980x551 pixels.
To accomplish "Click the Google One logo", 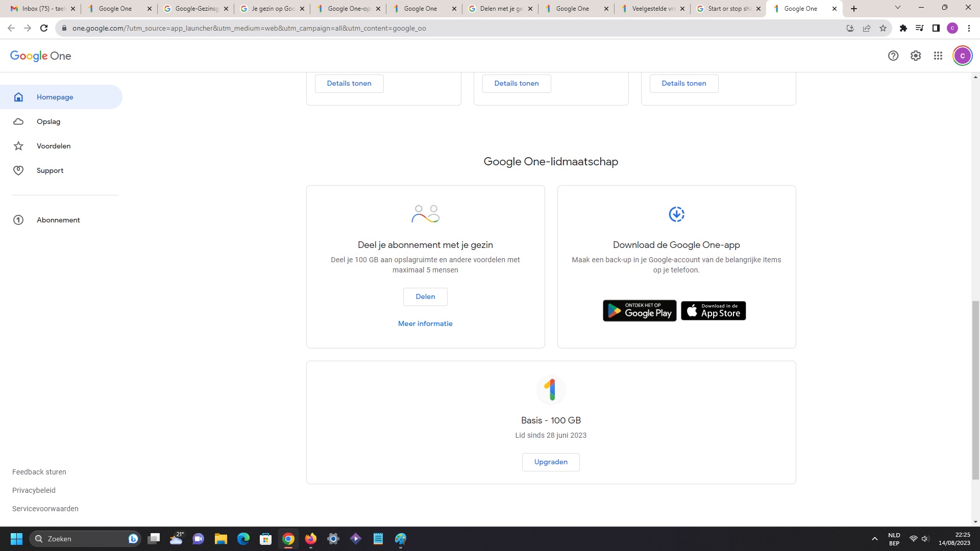I will pos(41,56).
